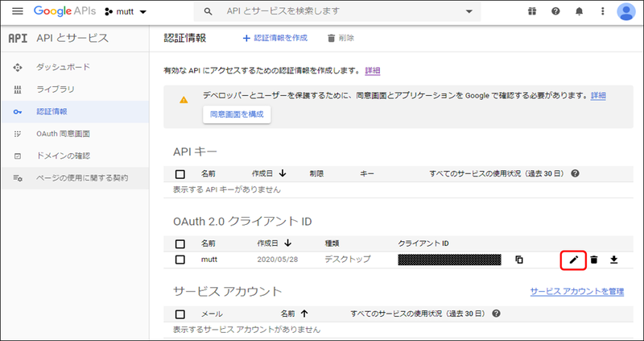Open サービス アカウントを管理 link
This screenshot has height=341, width=644.
[577, 292]
